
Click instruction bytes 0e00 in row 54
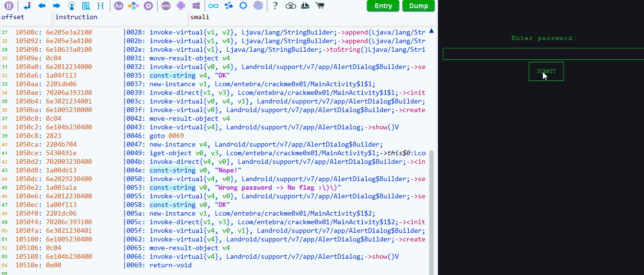tap(54, 265)
